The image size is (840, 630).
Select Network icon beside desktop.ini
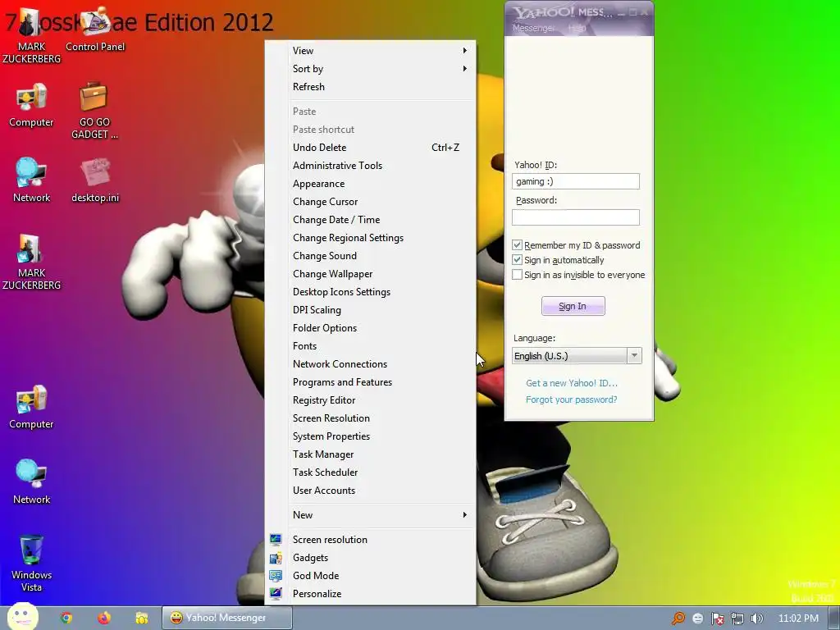[x=31, y=180]
